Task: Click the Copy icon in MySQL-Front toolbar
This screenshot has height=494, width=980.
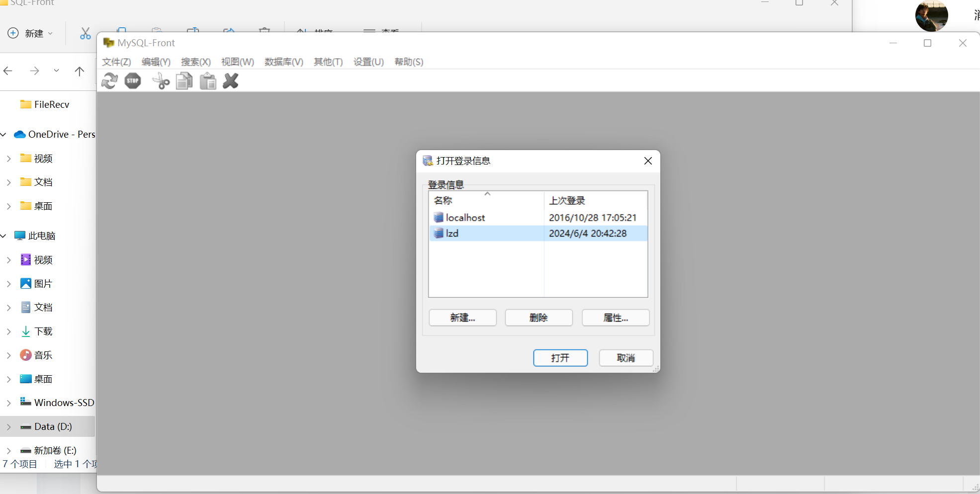Action: point(184,81)
